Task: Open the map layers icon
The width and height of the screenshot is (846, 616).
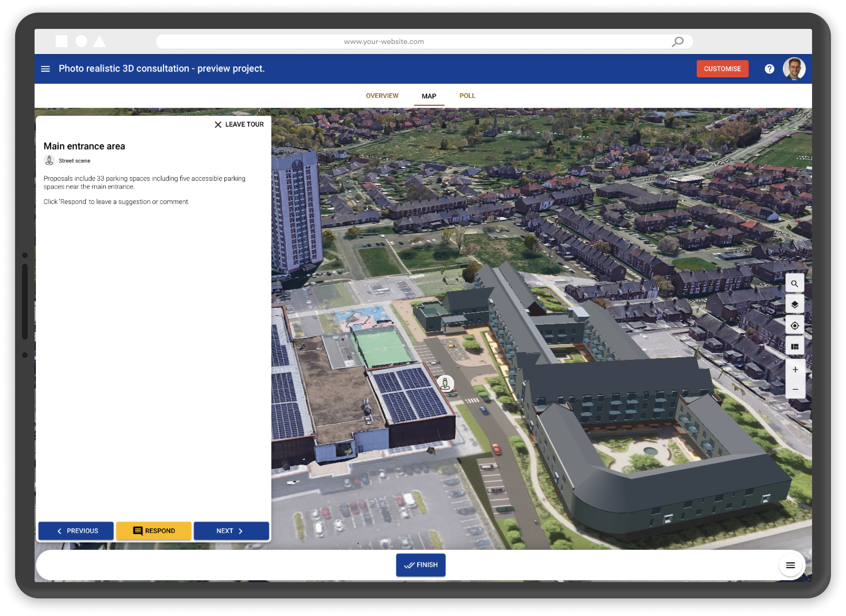Action: [795, 305]
